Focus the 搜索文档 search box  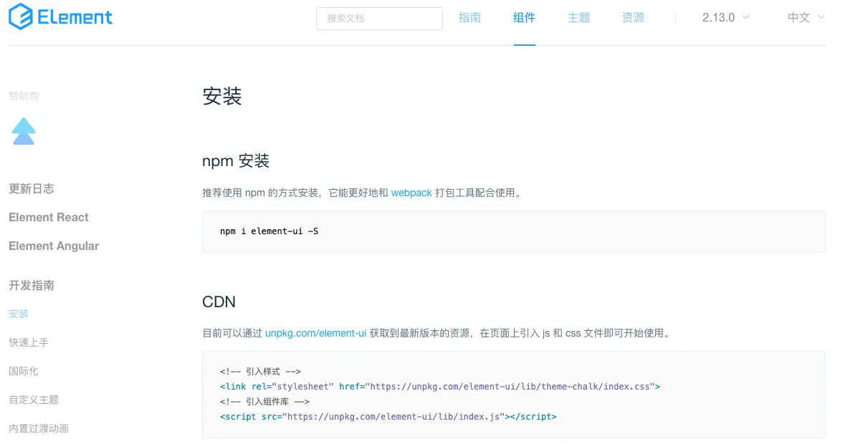[379, 18]
